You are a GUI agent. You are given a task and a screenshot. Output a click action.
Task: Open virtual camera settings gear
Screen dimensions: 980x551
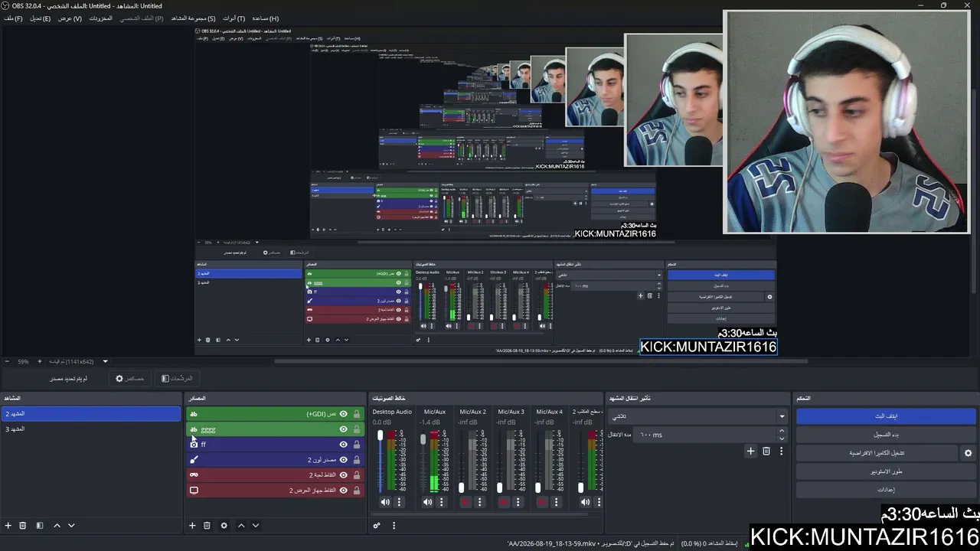coord(968,453)
